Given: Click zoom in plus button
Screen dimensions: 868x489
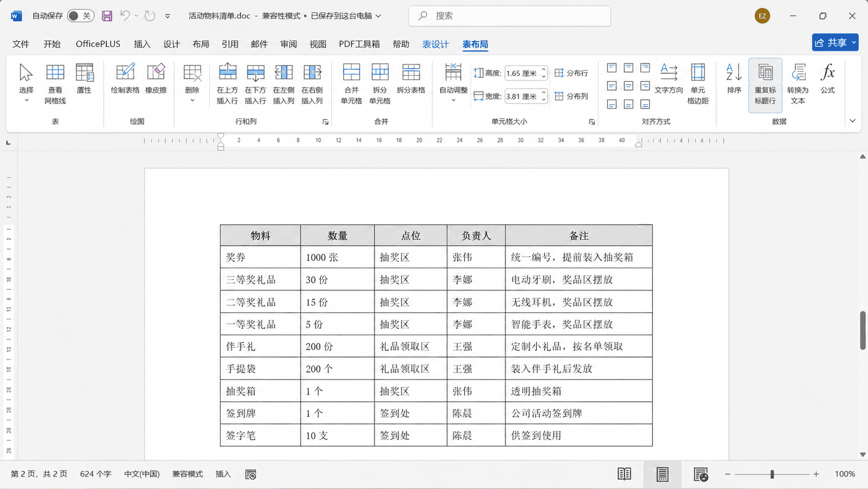Looking at the screenshot, I should click(816, 474).
